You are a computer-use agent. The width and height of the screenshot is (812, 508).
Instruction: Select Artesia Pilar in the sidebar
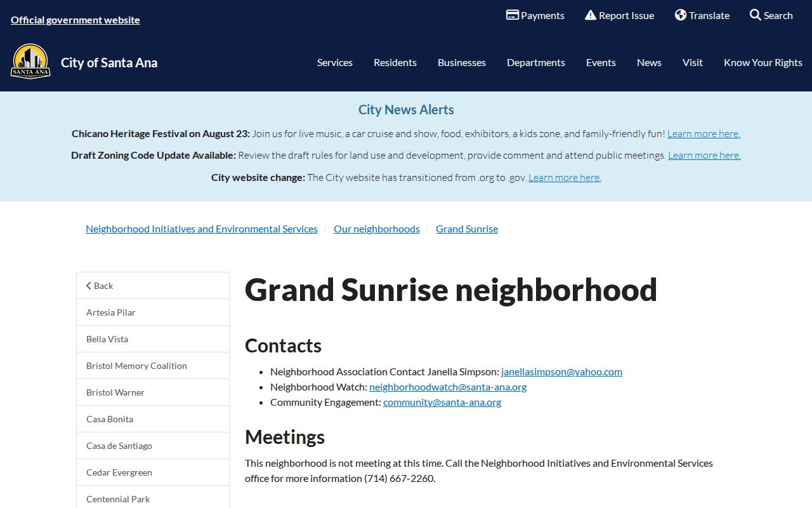(x=153, y=312)
